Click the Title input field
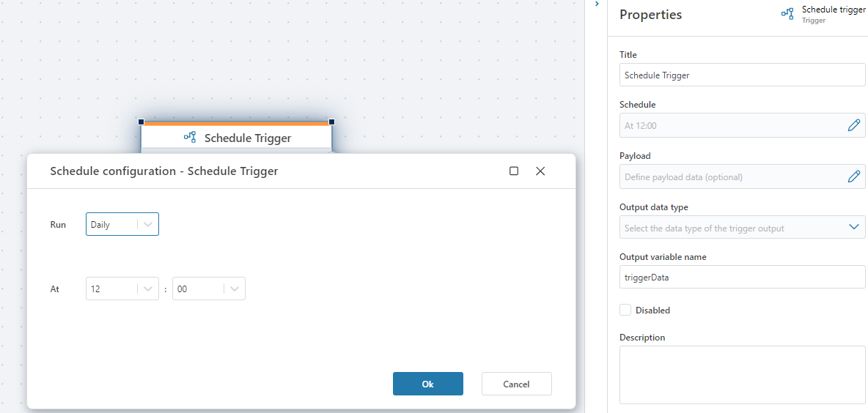 [x=742, y=75]
